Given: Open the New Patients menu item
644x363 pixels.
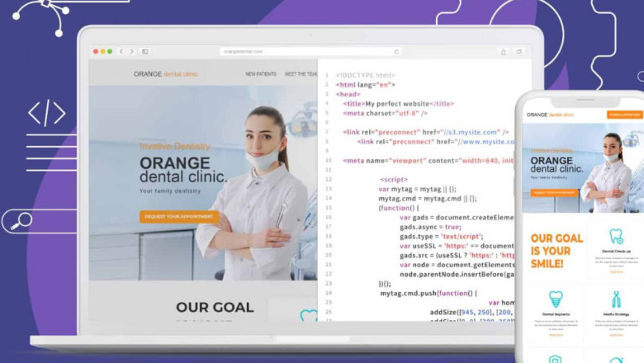Looking at the screenshot, I should (x=261, y=74).
